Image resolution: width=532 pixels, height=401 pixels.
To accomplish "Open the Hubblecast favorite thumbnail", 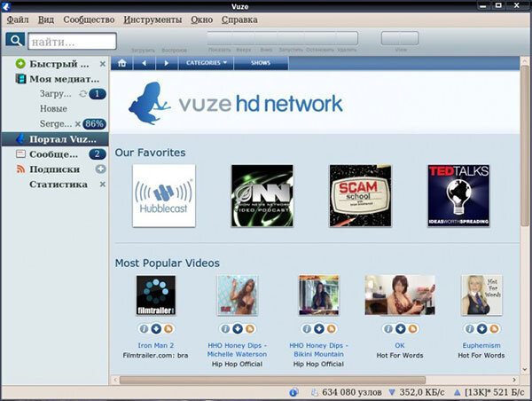I will tap(164, 195).
